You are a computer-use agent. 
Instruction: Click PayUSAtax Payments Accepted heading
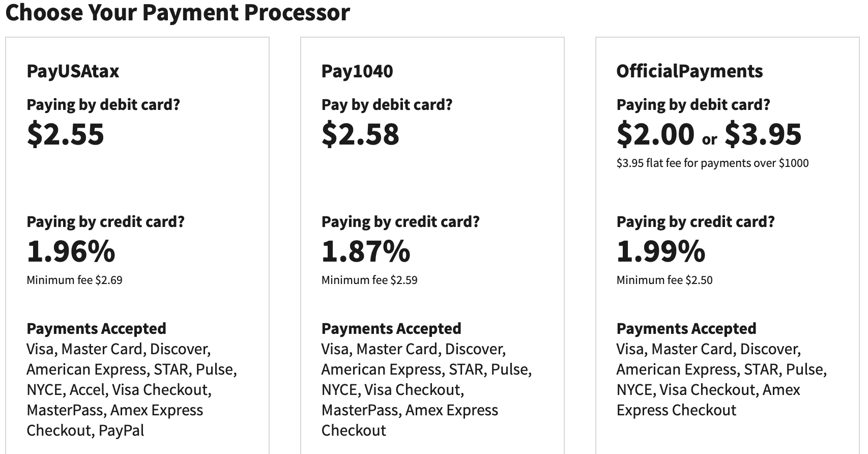point(96,329)
